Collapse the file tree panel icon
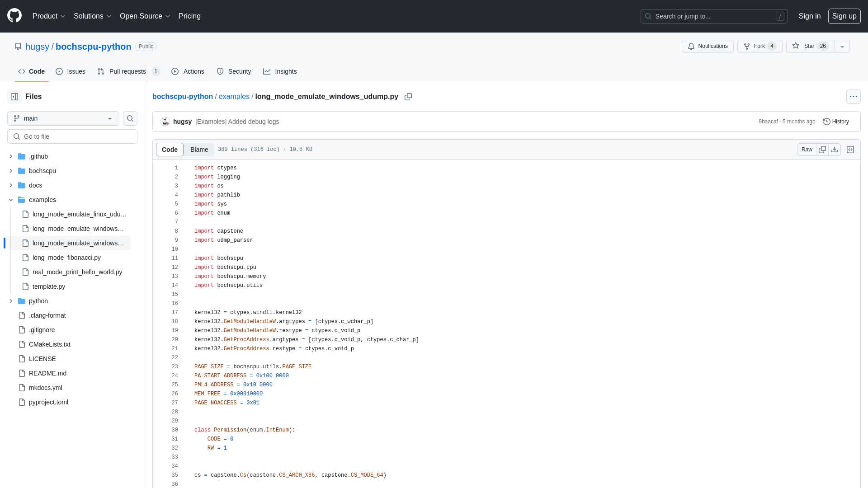The image size is (868, 488). [x=14, y=97]
